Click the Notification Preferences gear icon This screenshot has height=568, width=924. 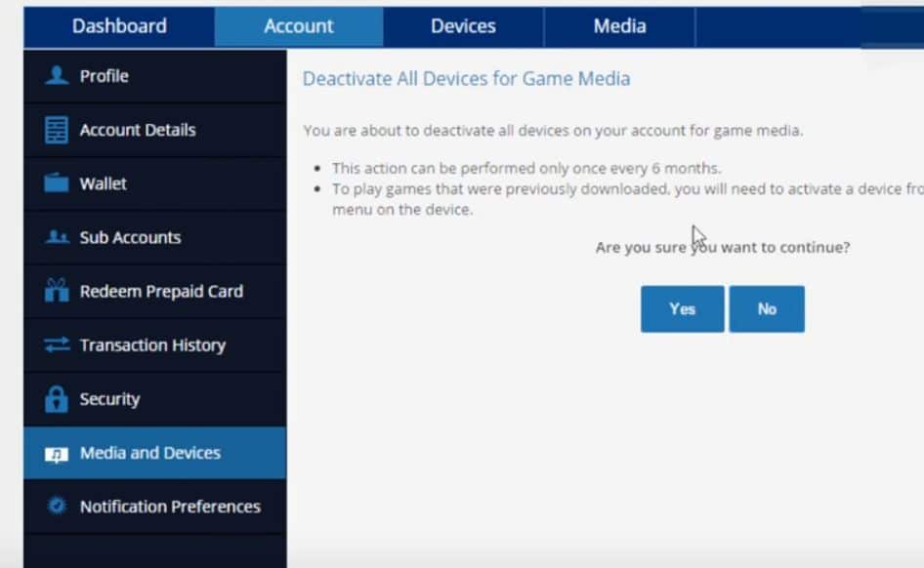(57, 507)
